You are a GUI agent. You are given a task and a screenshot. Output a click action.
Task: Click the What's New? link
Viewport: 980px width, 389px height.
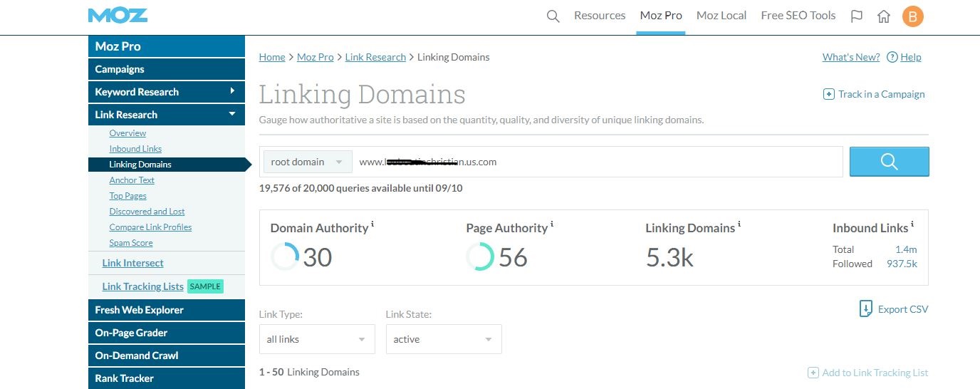850,57
